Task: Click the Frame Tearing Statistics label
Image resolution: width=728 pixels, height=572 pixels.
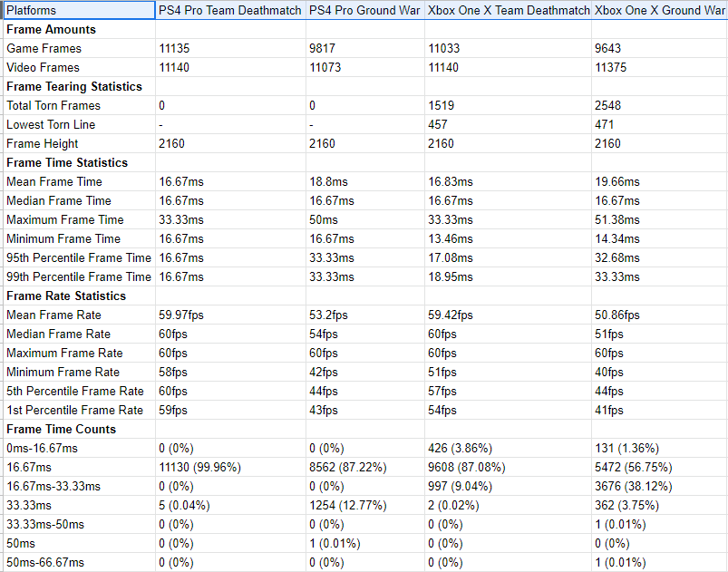Action: click(74, 86)
